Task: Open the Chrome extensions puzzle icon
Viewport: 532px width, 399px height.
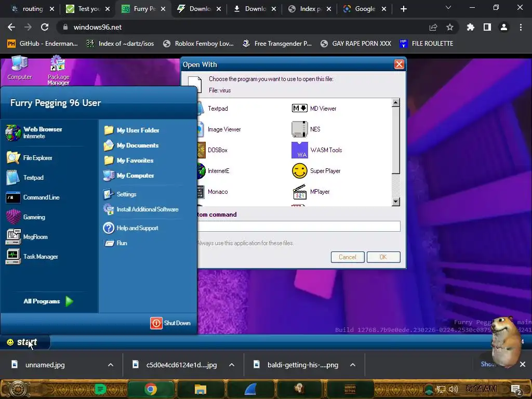Action: coord(470,27)
